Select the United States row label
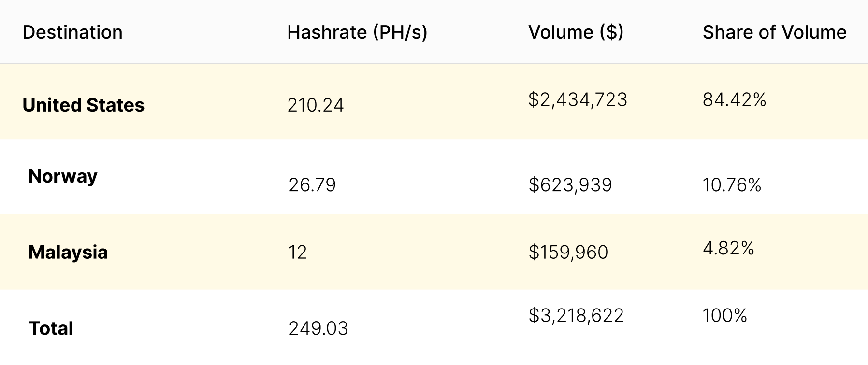The width and height of the screenshot is (868, 365). coord(84,105)
